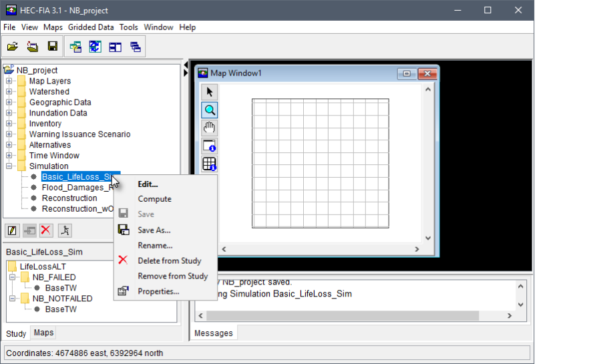Click the running man compute button

65,230
